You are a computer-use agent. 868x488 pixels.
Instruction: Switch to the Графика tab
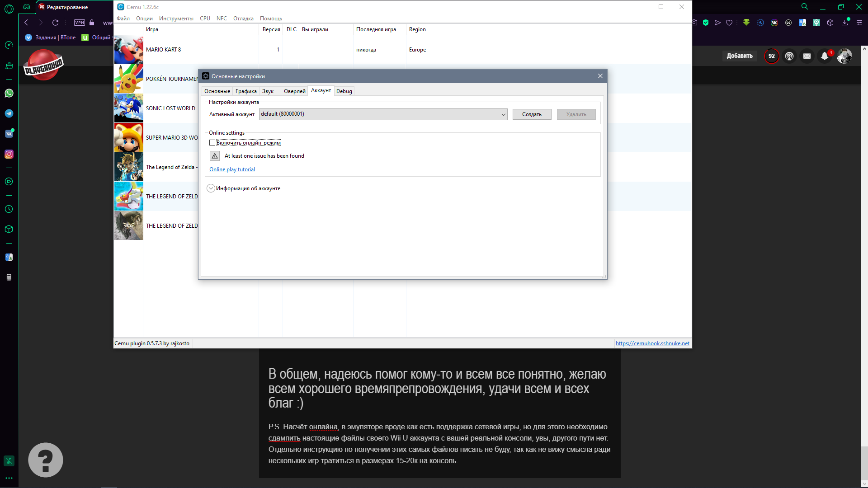tap(246, 91)
